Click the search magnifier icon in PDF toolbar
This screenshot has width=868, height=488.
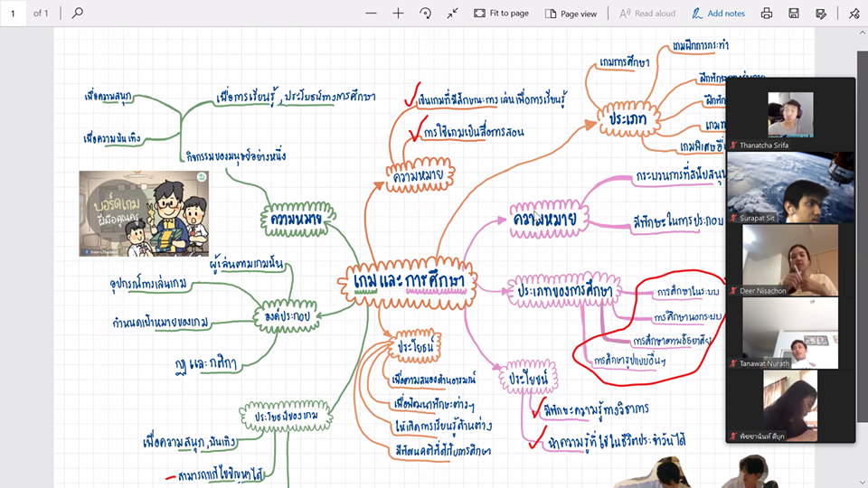click(77, 14)
